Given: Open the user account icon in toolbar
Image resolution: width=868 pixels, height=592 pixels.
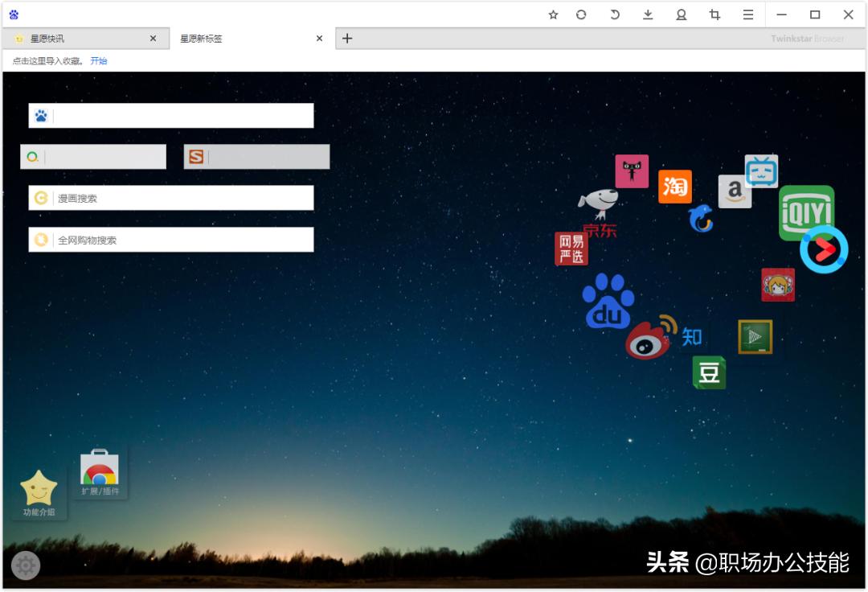Looking at the screenshot, I should (x=680, y=14).
